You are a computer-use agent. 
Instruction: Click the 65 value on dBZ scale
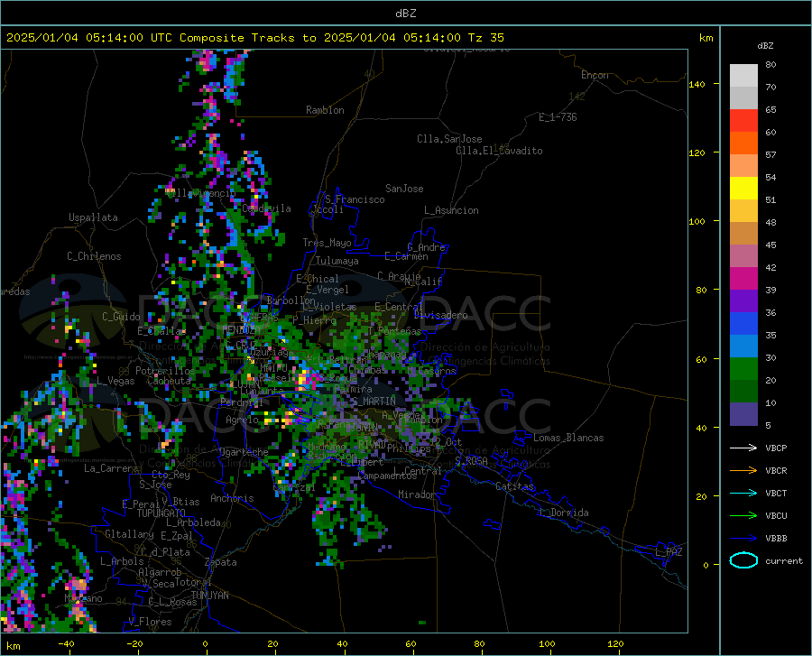coord(770,110)
